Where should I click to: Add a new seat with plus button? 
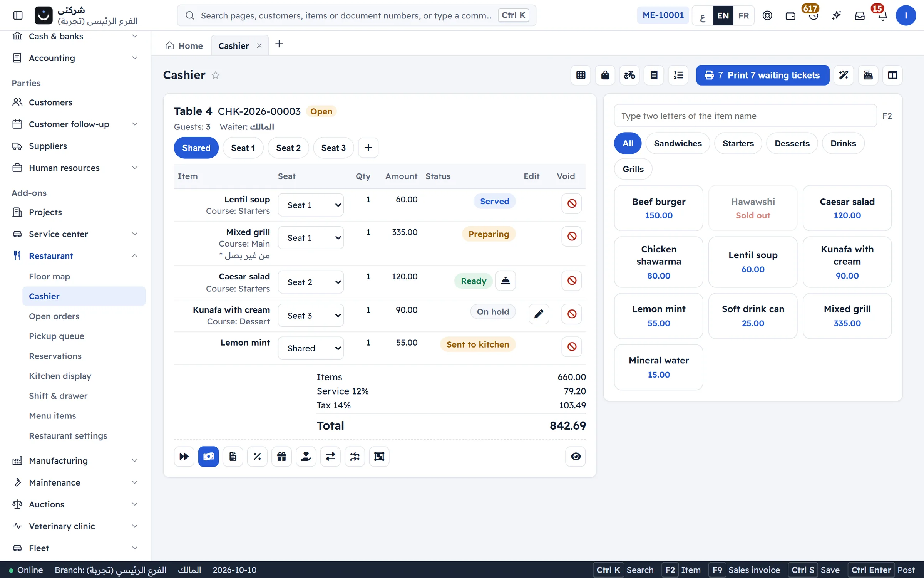(x=368, y=148)
